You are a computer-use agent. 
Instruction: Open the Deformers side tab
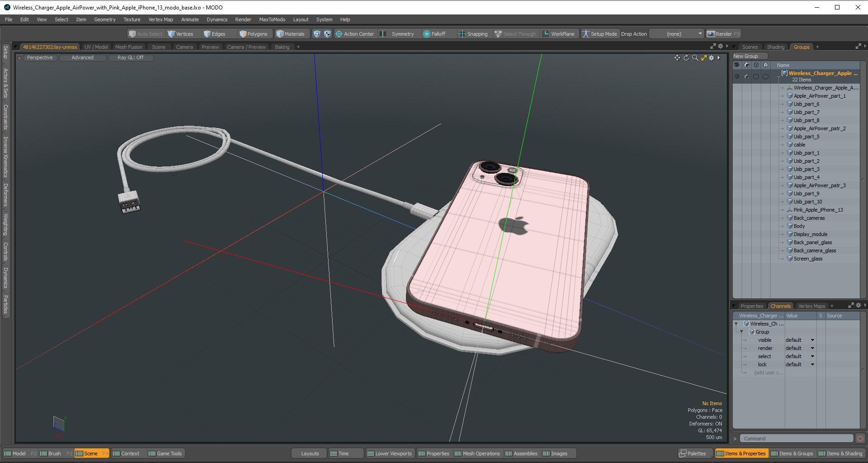pyautogui.click(x=5, y=194)
